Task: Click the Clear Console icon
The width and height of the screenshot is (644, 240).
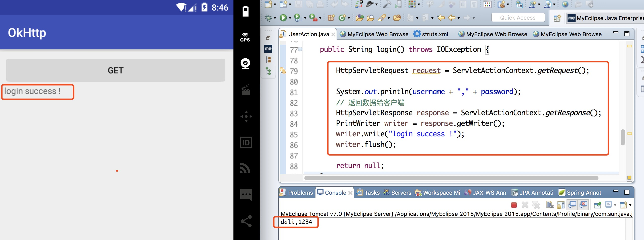Action: 550,205
